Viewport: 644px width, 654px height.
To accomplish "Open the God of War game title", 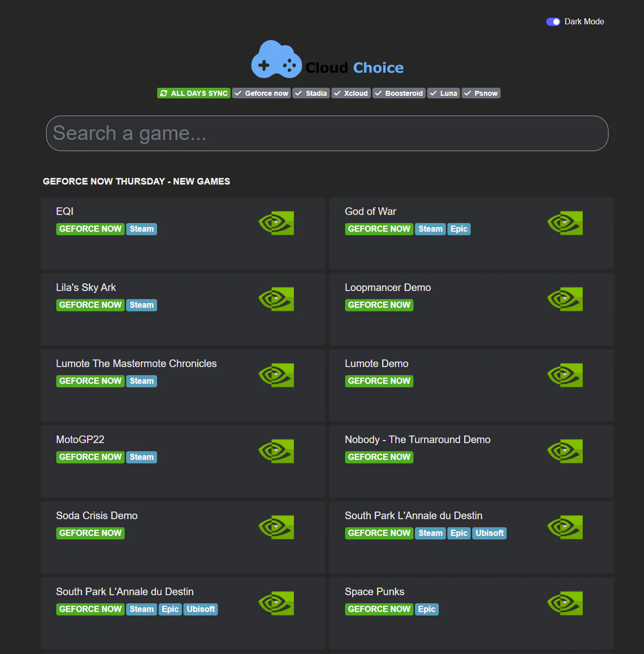I will point(370,211).
